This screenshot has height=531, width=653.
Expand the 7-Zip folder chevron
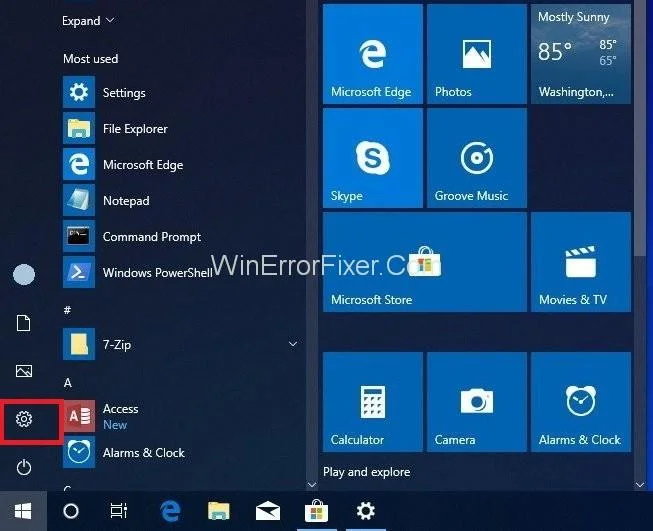(293, 344)
